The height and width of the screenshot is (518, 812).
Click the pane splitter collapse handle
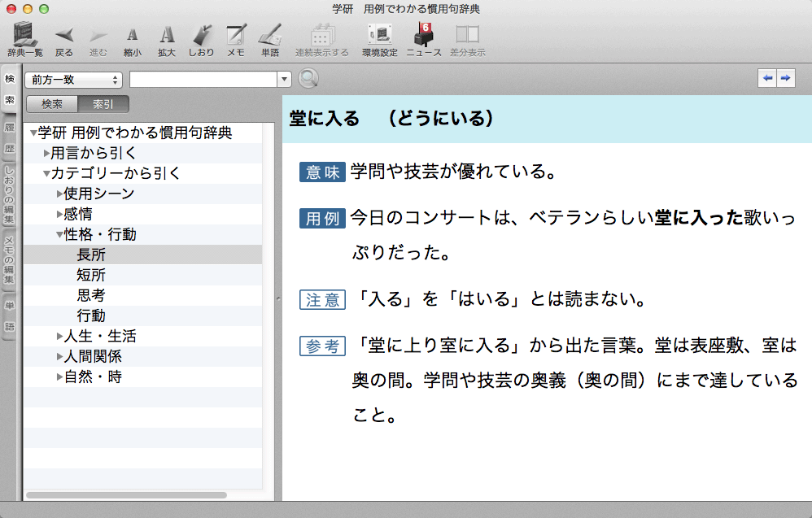pyautogui.click(x=278, y=298)
